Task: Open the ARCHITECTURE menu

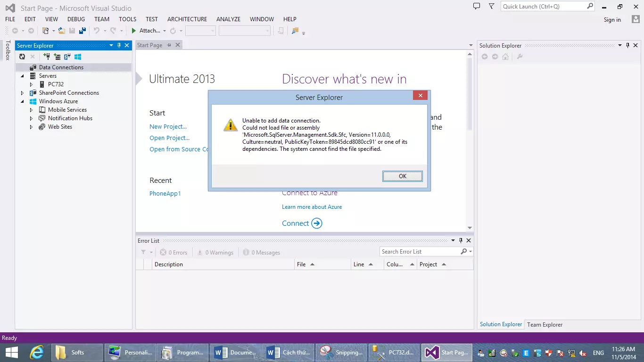Action: 187,19
